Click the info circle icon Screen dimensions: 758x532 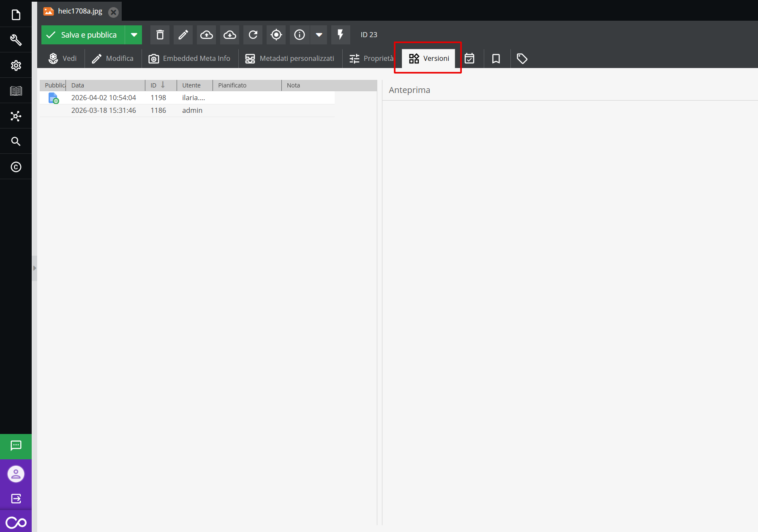pyautogui.click(x=299, y=35)
